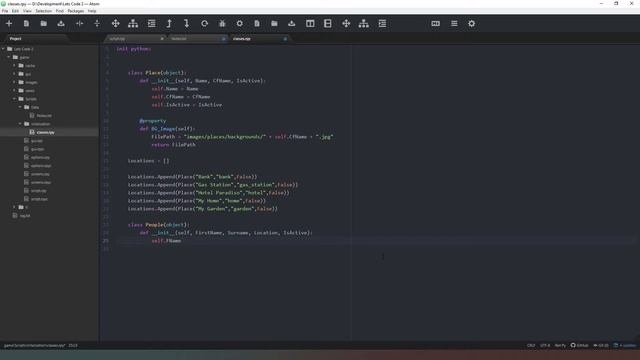Image resolution: width=640 pixels, height=360 pixels.
Task: Click the UTF-8 encoding selector in the status bar
Action: pos(545,345)
